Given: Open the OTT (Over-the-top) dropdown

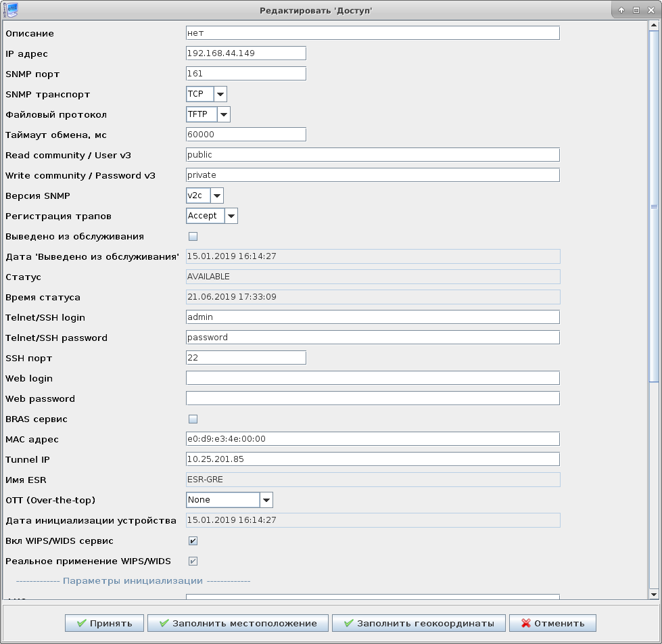Looking at the screenshot, I should tap(266, 501).
